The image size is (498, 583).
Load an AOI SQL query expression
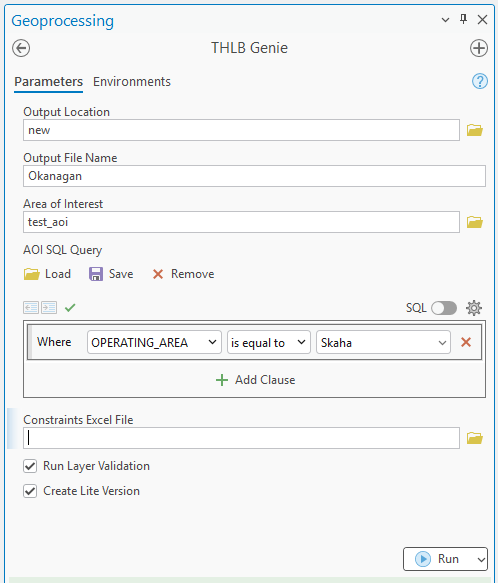47,274
